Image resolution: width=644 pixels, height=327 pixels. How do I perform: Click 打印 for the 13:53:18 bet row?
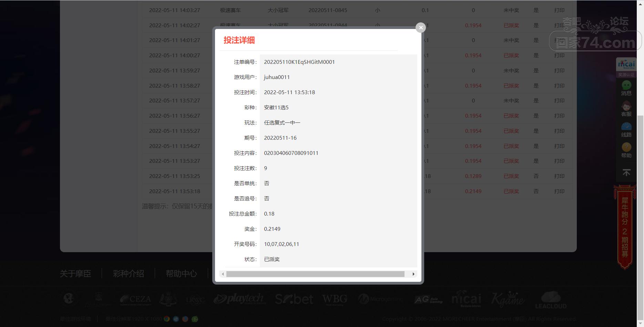pos(559,191)
